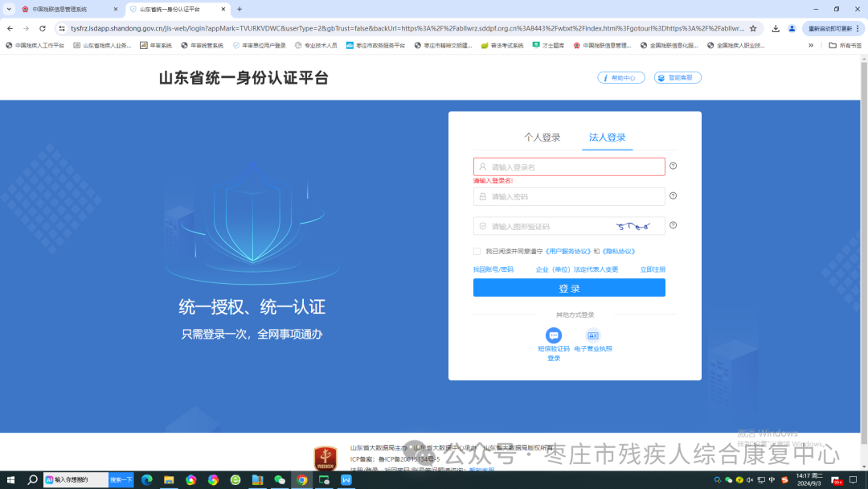
Task: Click the 请输入登录名 username field
Action: 569,166
